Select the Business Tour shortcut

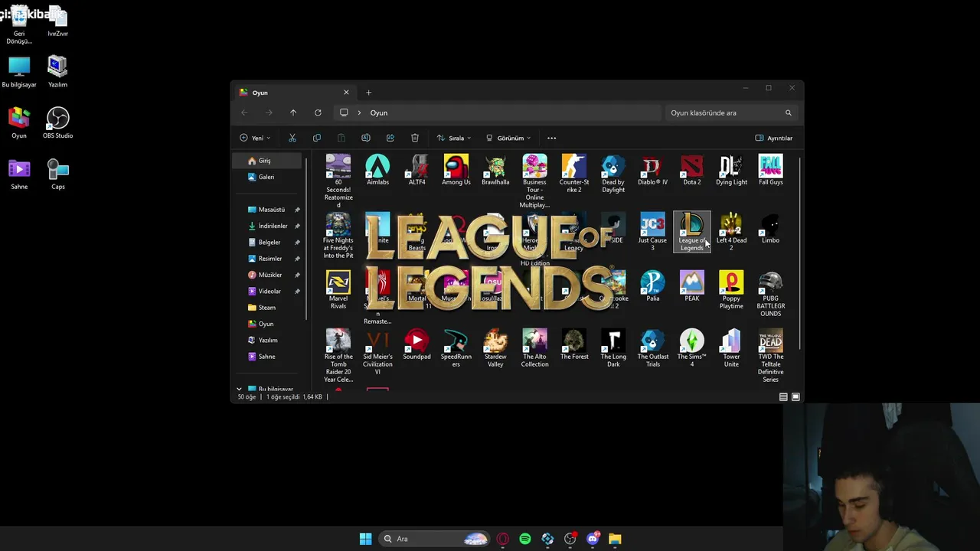(534, 182)
